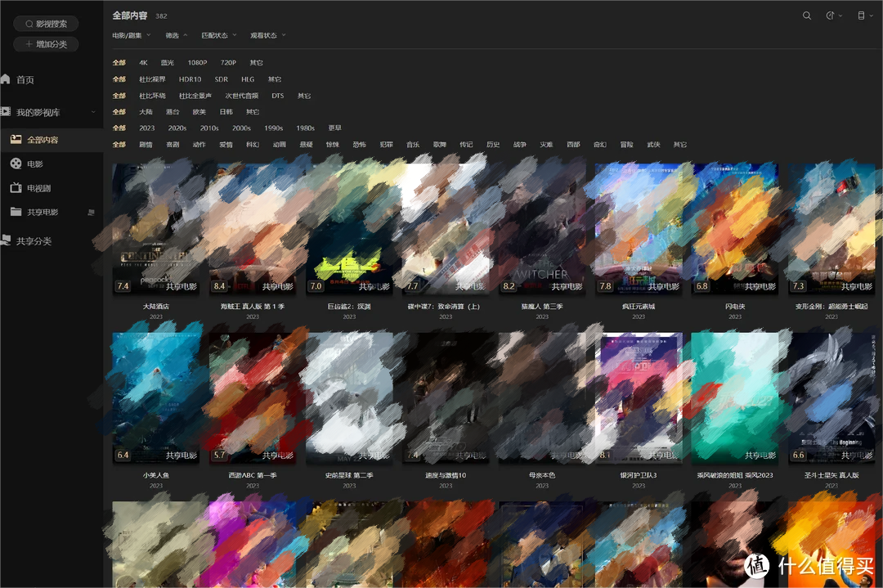This screenshot has height=588, width=883.
Task: Filter by 4K resolution
Action: [x=144, y=62]
